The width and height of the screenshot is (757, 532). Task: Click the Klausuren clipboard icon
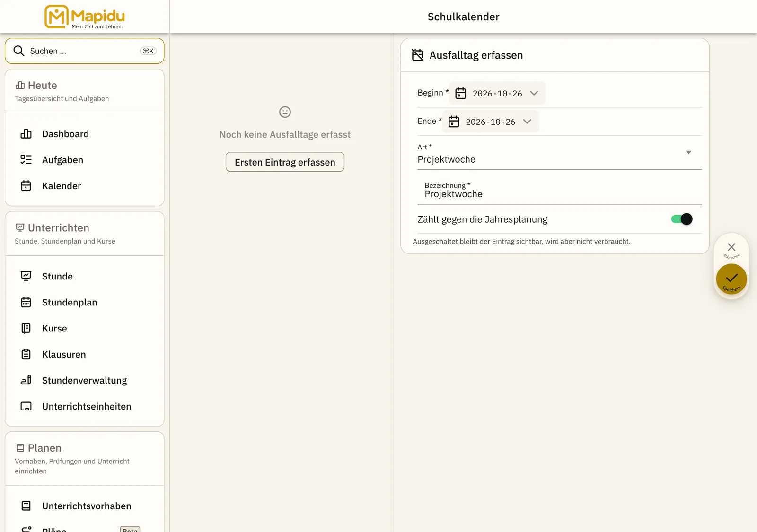[26, 354]
